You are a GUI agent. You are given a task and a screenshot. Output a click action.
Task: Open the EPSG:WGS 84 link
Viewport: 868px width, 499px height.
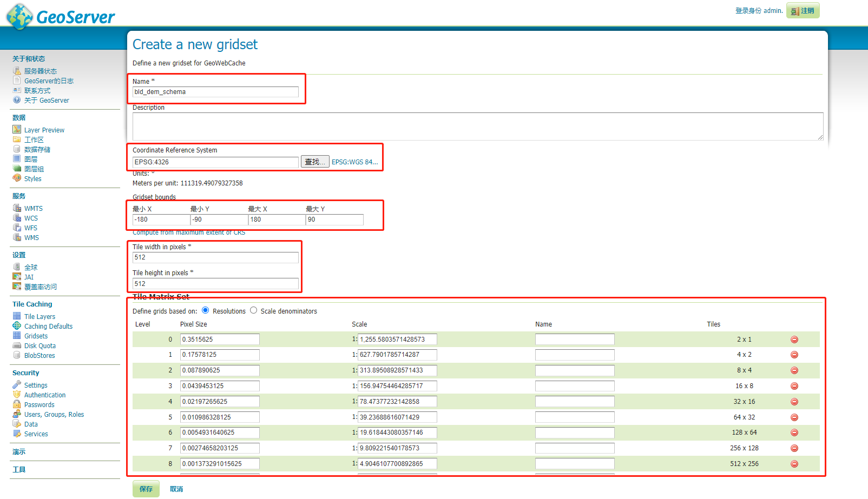pyautogui.click(x=355, y=162)
